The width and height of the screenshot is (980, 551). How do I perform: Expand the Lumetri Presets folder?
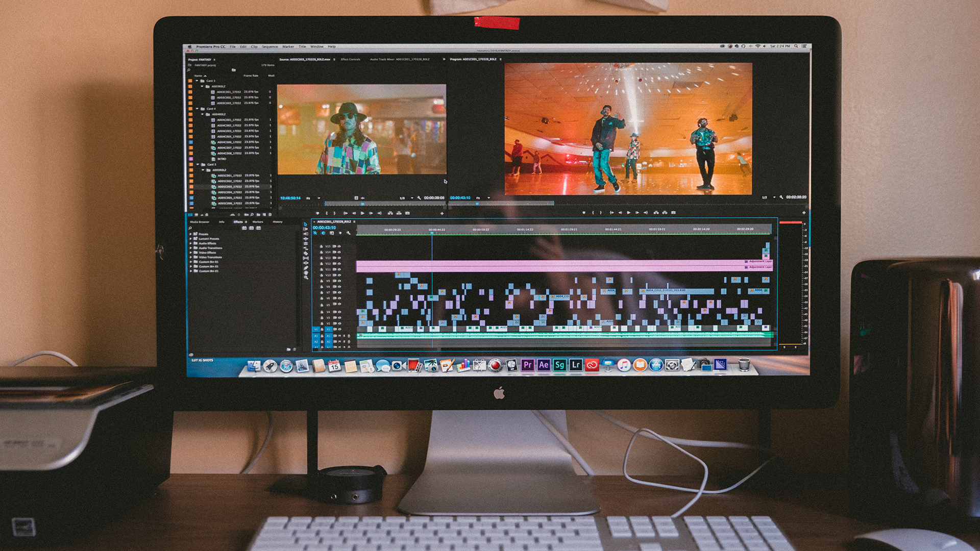(x=191, y=239)
